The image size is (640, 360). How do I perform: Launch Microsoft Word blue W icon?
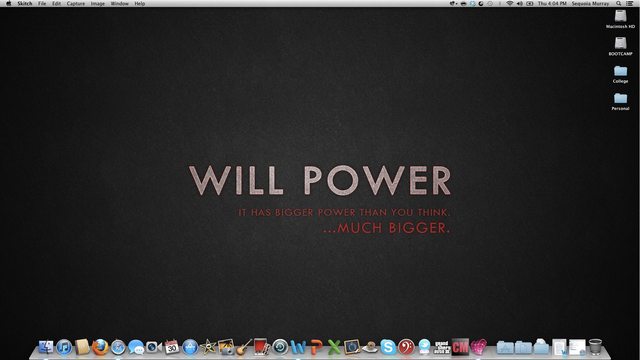coord(298,347)
